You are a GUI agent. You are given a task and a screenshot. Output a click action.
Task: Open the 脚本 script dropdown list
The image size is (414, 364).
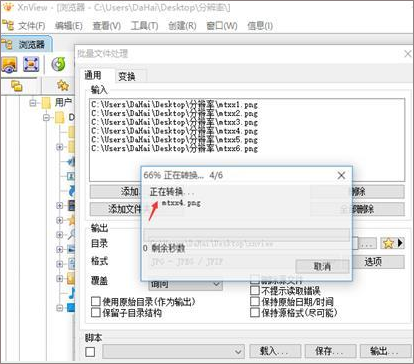[173, 351]
